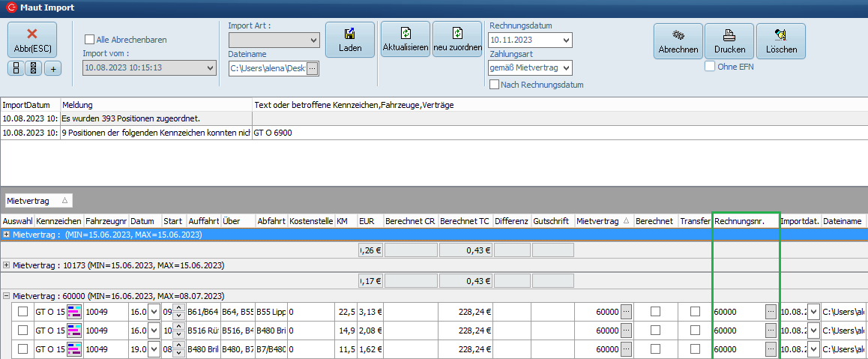Check the Nach Rechnungsdatum checkbox
Screen dimensions: 868x359
click(x=494, y=85)
